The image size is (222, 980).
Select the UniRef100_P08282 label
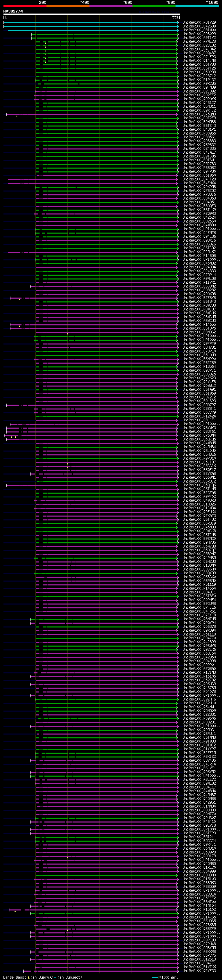point(199,290)
